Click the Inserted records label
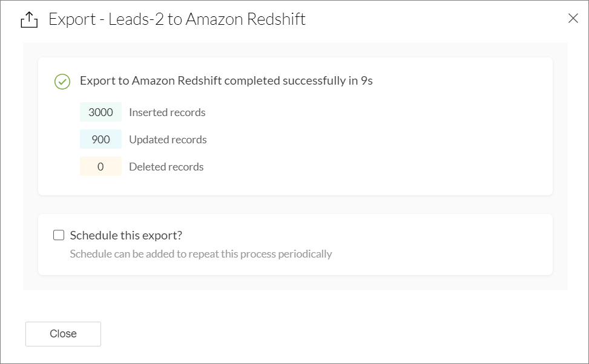589x364 pixels. pos(167,112)
